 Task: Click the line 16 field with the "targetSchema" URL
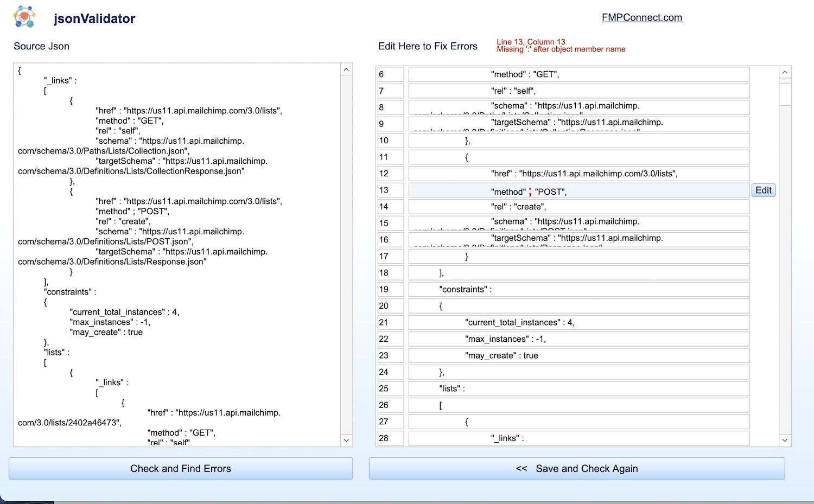(x=579, y=240)
